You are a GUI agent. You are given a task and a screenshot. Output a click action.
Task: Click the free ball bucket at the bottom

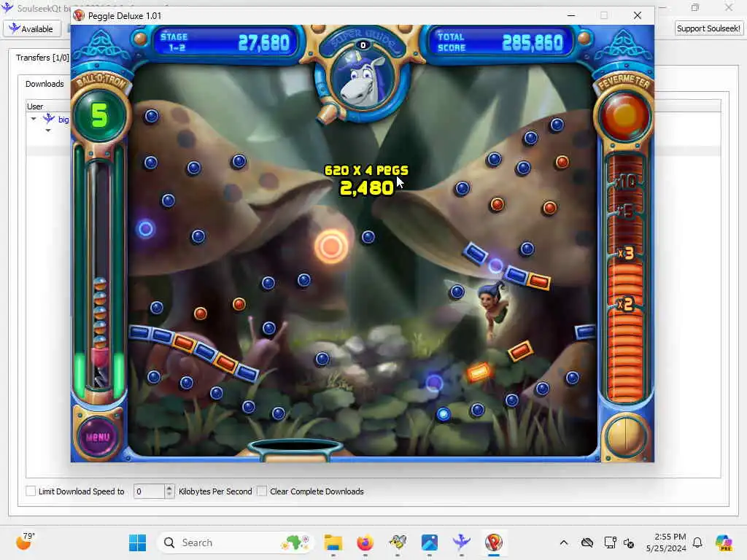pos(295,449)
